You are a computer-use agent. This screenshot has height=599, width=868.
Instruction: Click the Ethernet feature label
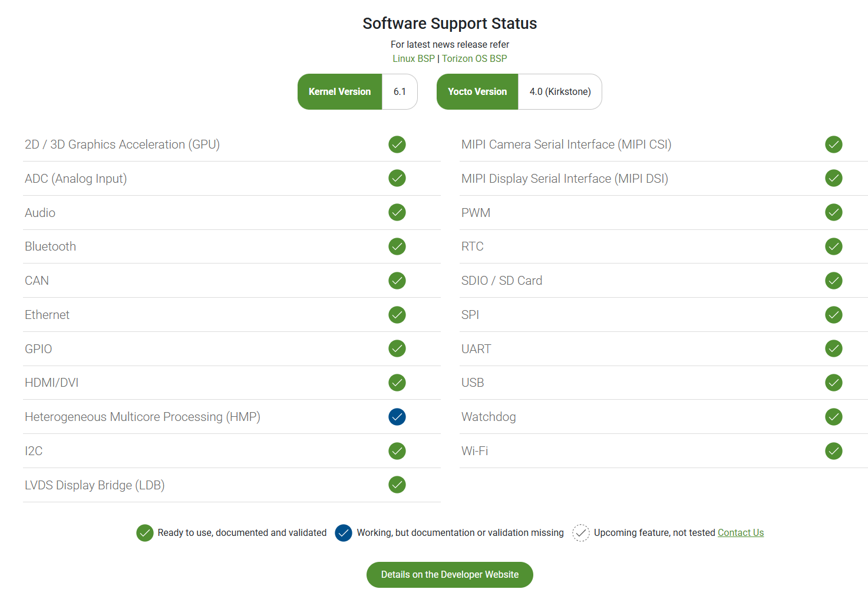[x=47, y=315]
